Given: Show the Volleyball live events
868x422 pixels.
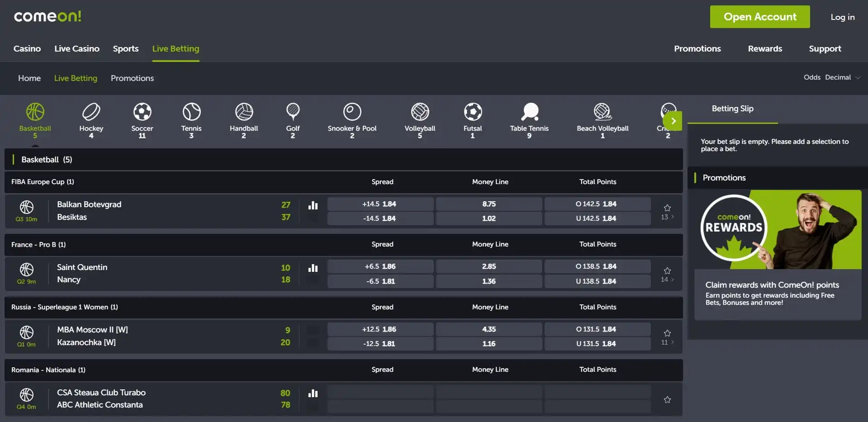Looking at the screenshot, I should click(x=420, y=112).
